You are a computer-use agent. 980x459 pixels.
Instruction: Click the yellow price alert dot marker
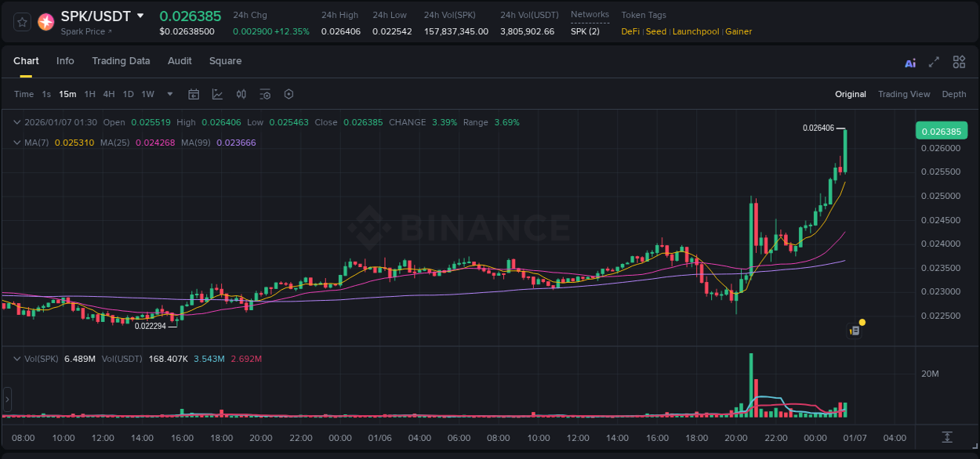coord(862,322)
